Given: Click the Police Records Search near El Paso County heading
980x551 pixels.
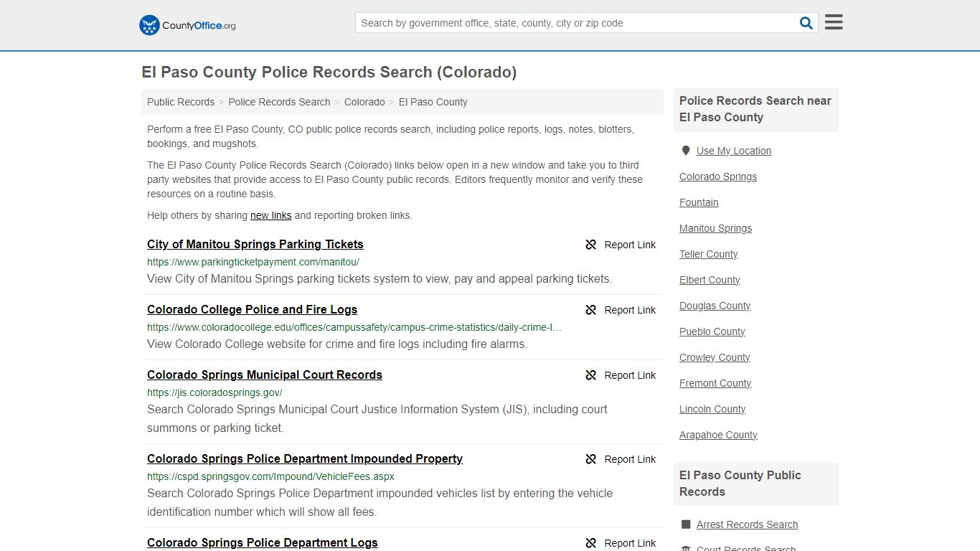Looking at the screenshot, I should pos(755,109).
